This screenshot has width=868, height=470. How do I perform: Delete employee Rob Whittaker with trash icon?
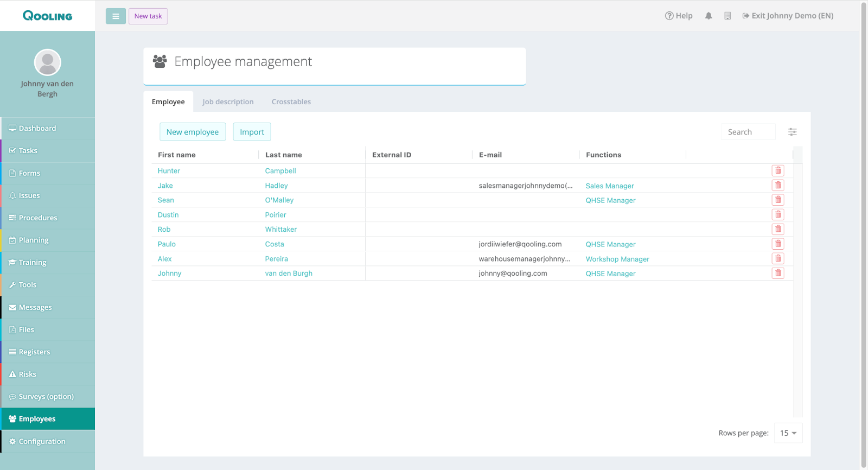point(778,229)
